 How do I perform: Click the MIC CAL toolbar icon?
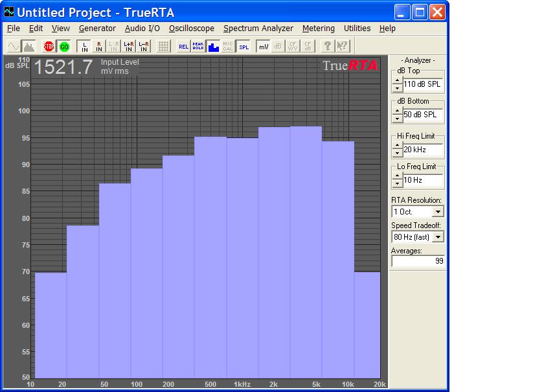(x=228, y=46)
